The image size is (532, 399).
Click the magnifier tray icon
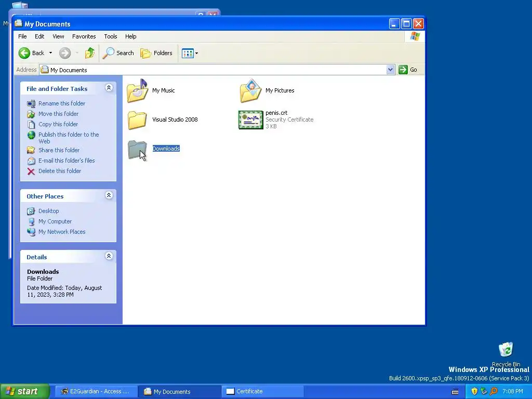[x=494, y=392]
